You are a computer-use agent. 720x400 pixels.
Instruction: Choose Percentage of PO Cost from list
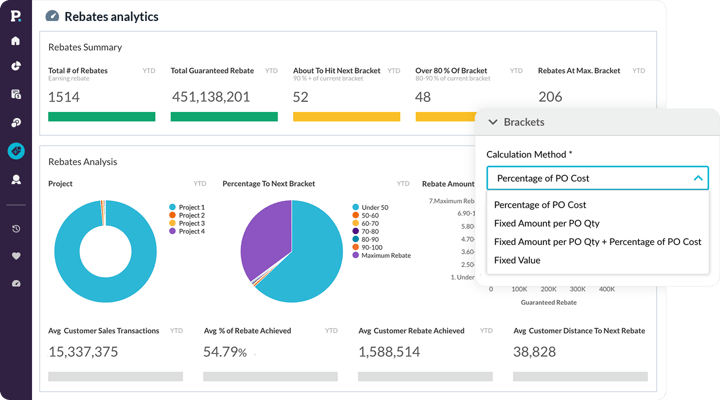click(540, 205)
